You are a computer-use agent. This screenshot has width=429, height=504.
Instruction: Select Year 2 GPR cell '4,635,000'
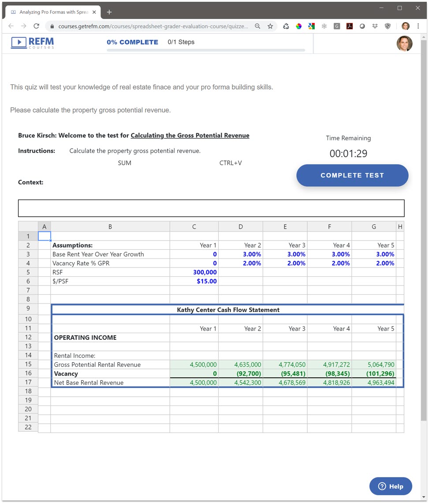(240, 365)
